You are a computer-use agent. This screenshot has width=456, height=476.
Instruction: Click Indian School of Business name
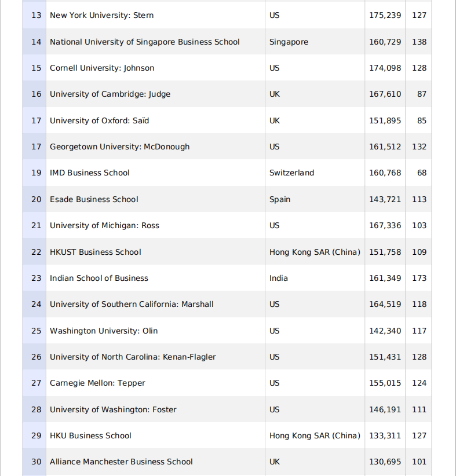tap(99, 279)
